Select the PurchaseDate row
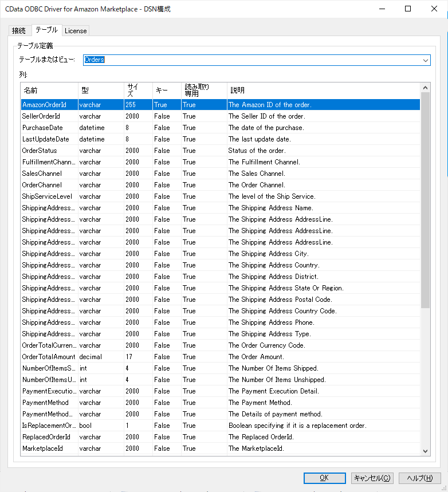 pyautogui.click(x=221, y=128)
